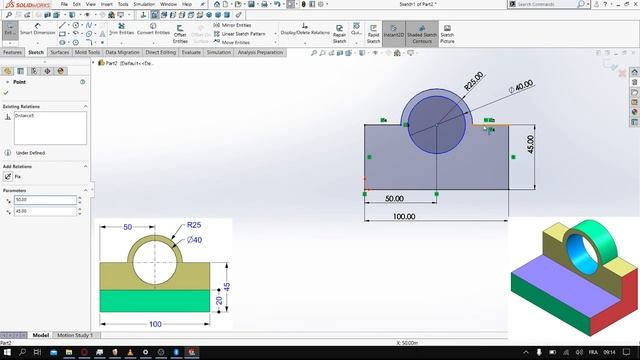Screen dimensions: 640x360
Task: Open the Motion Study 1 tab
Action: point(75,335)
